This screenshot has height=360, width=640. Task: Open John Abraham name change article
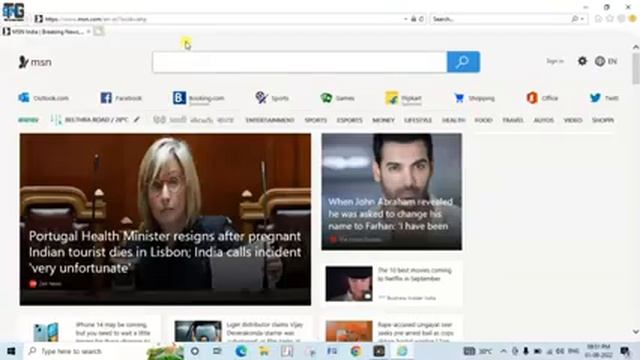390,213
